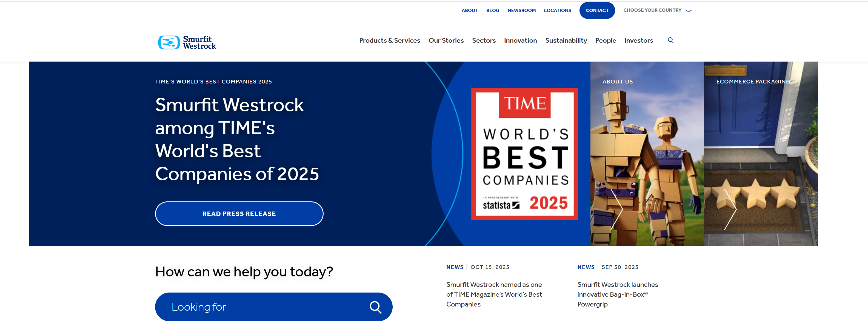The image size is (868, 321).
Task: Expand the Choose Your Country dropdown
Action: click(x=657, y=10)
